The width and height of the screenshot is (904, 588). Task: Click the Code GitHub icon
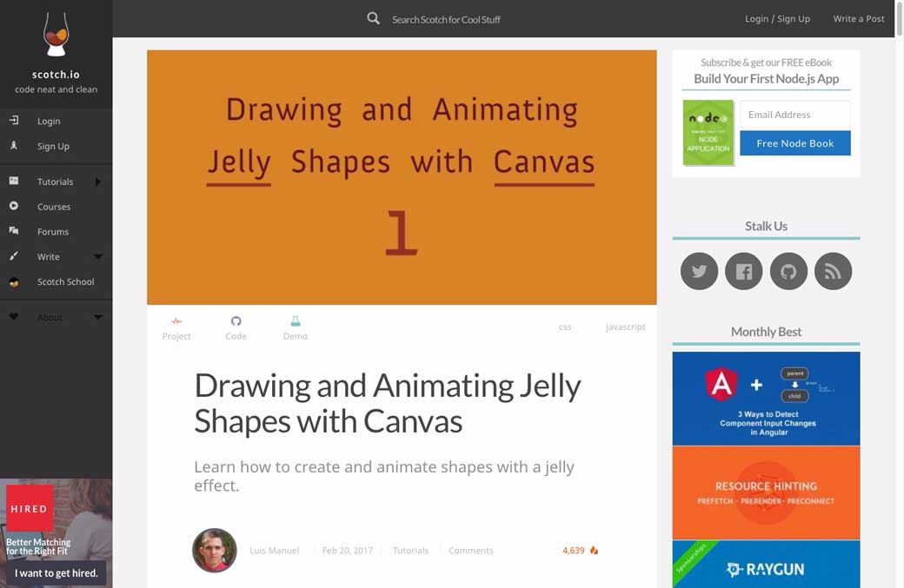[x=236, y=321]
